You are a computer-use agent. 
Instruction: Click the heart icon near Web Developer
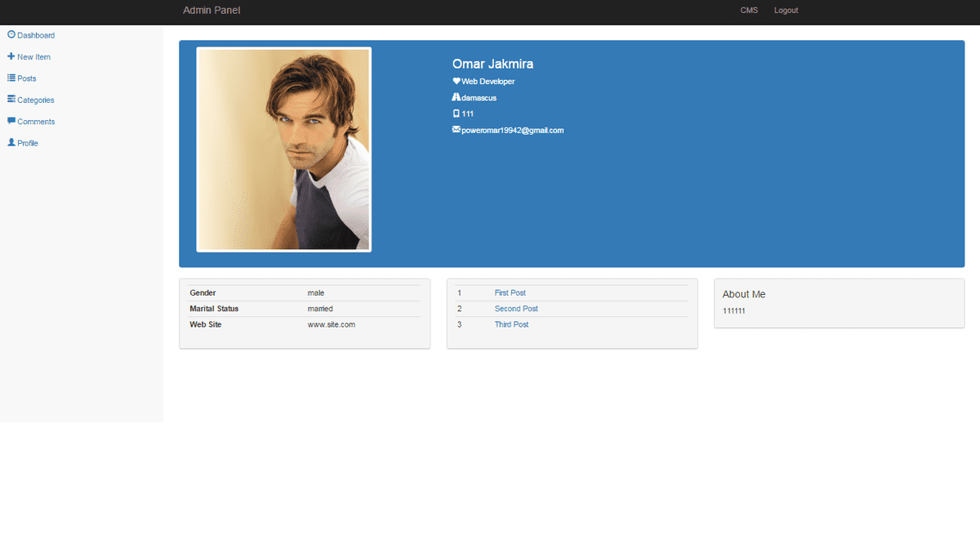tap(457, 81)
